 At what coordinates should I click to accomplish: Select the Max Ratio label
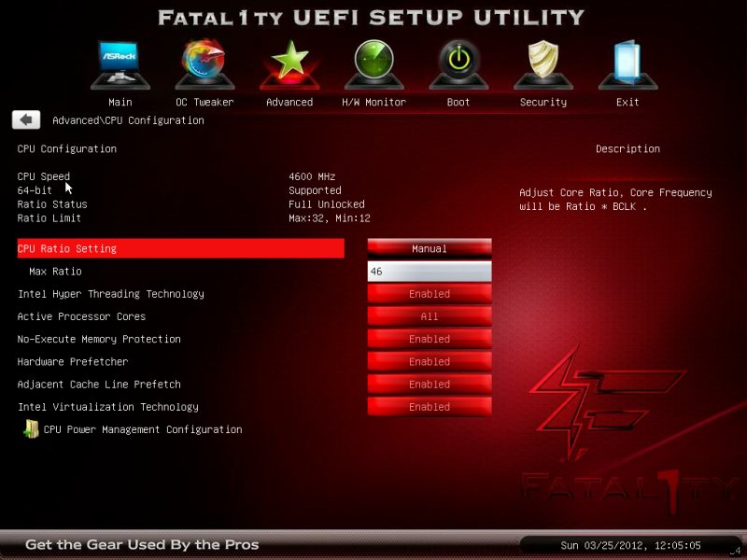tap(55, 272)
